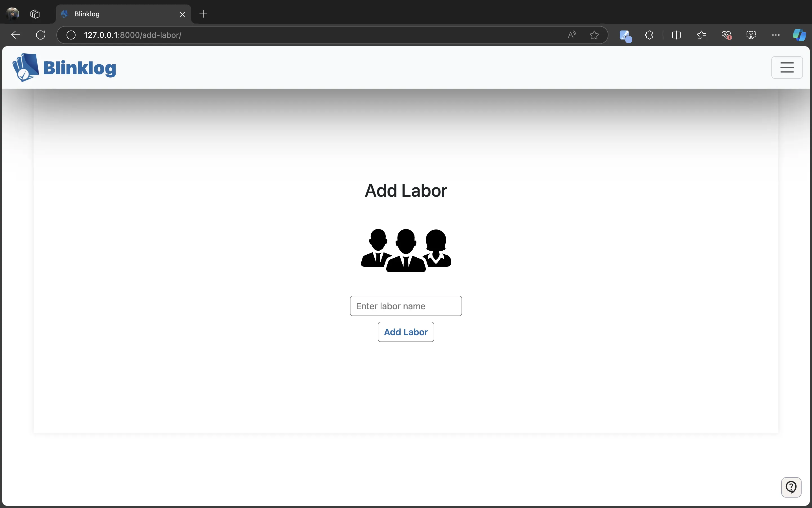This screenshot has height=508, width=812.
Task: Open a new browser tab
Action: (203, 14)
